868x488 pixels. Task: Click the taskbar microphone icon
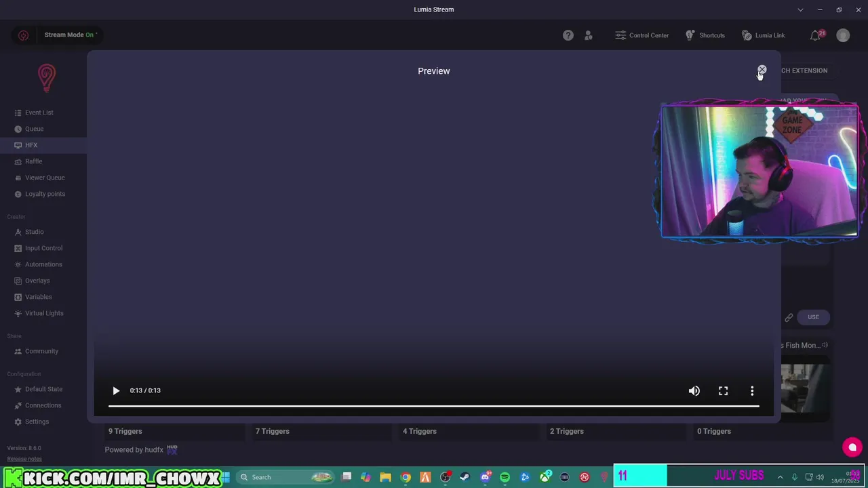(x=795, y=477)
